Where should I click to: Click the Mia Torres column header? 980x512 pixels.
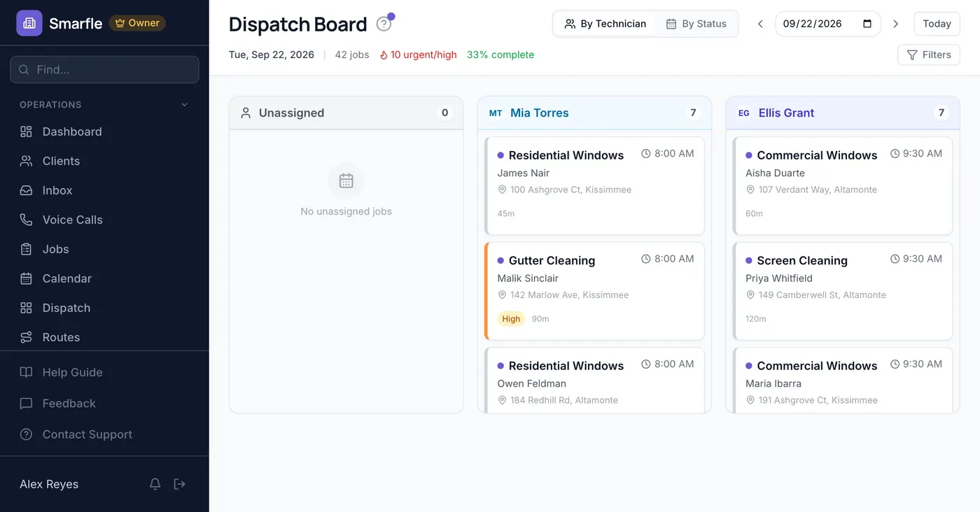point(594,113)
